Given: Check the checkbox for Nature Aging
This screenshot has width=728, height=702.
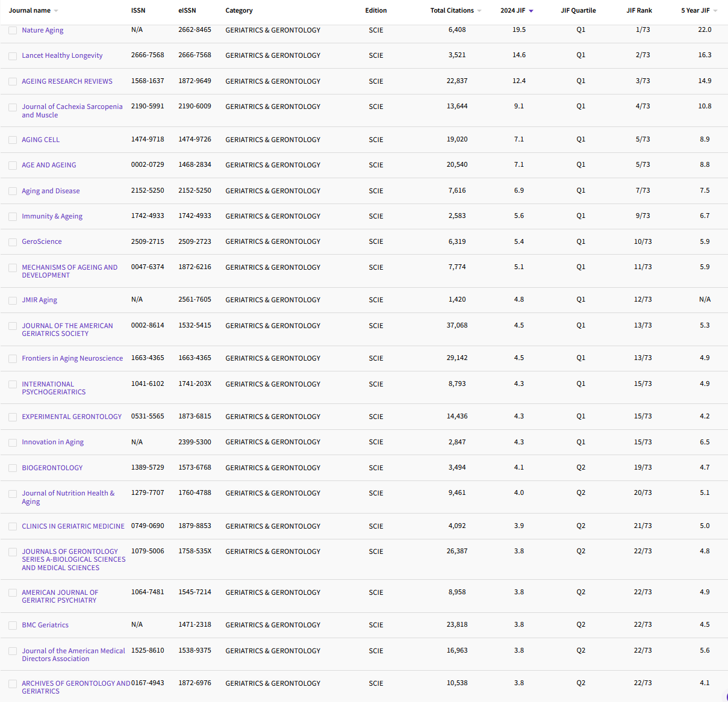Looking at the screenshot, I should tap(13, 30).
